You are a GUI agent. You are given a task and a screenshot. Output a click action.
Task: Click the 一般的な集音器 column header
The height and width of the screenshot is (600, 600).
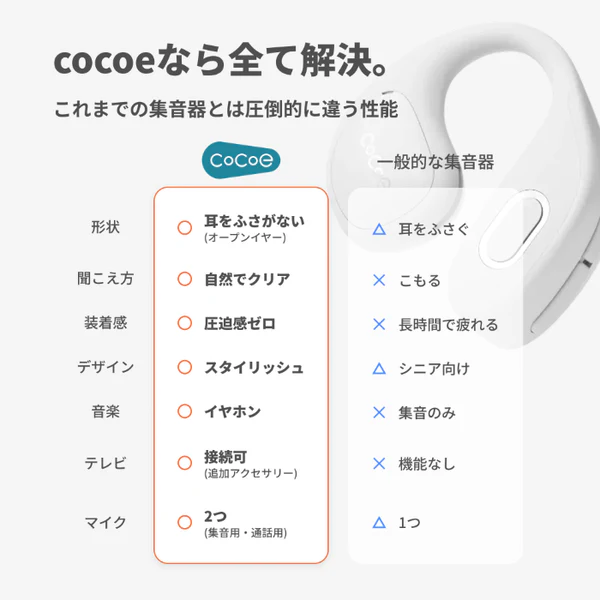[x=435, y=162]
